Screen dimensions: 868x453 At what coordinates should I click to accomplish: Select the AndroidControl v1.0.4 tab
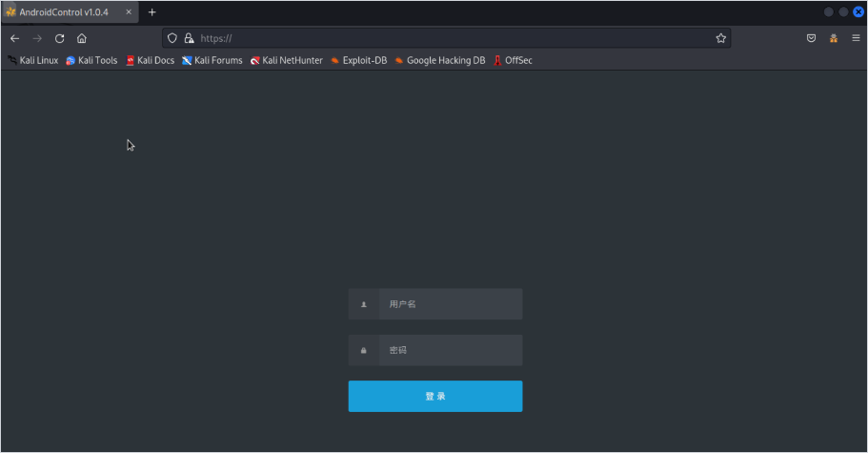tap(64, 12)
